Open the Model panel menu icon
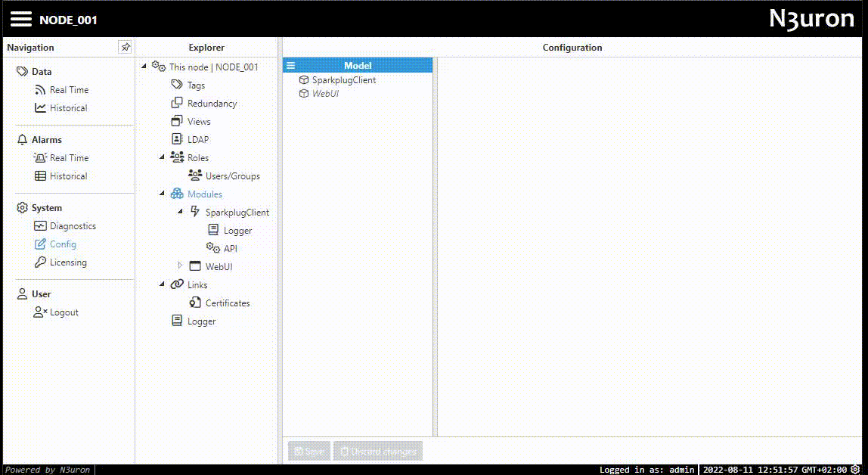This screenshot has height=475, width=868. click(290, 65)
